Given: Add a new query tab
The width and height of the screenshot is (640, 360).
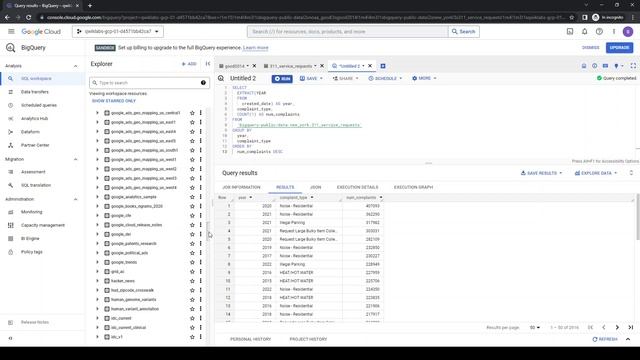Looking at the screenshot, I should [383, 66].
